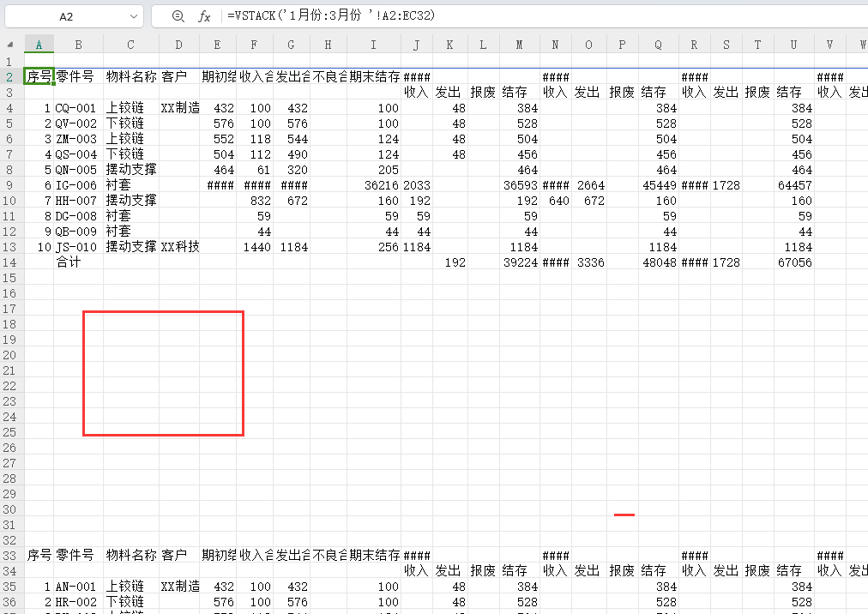Click the XX制造 cell in row 4
868x614 pixels.
pyautogui.click(x=179, y=108)
